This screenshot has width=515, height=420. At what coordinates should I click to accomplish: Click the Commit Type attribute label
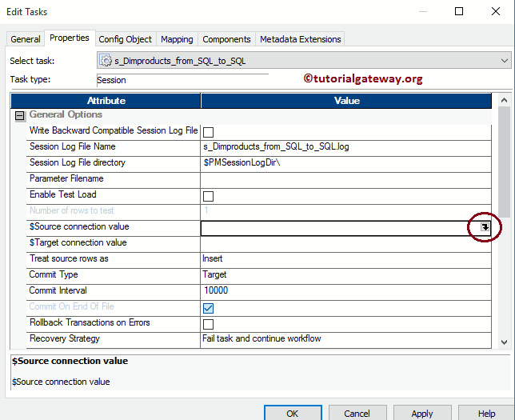tap(54, 274)
